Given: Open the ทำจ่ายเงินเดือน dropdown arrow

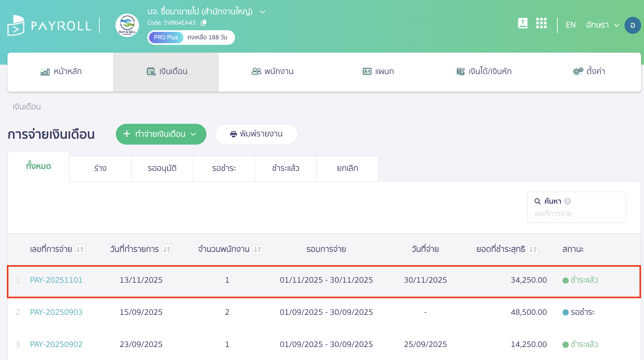Looking at the screenshot, I should (194, 134).
